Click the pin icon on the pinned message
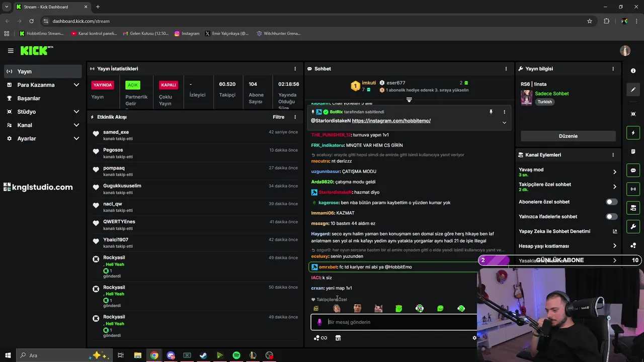644x362 pixels. point(491,112)
